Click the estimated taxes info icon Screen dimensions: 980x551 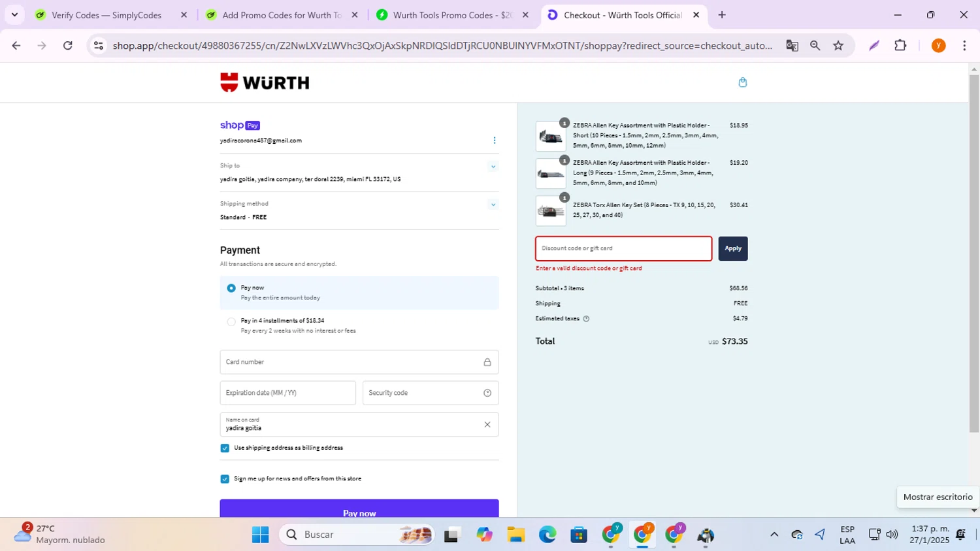[x=586, y=319]
